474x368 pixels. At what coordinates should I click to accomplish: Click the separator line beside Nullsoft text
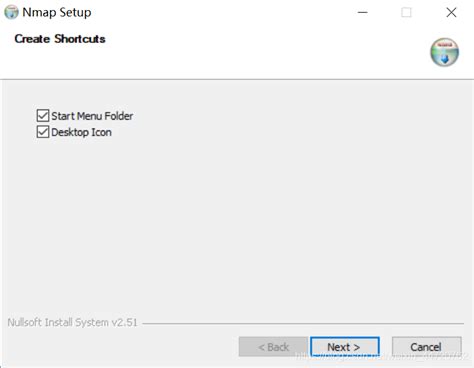tap(303, 323)
